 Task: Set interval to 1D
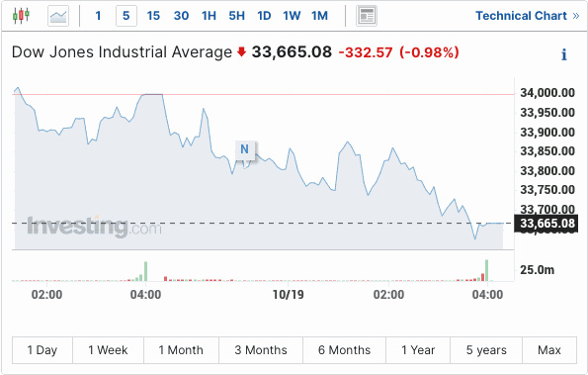coord(264,16)
